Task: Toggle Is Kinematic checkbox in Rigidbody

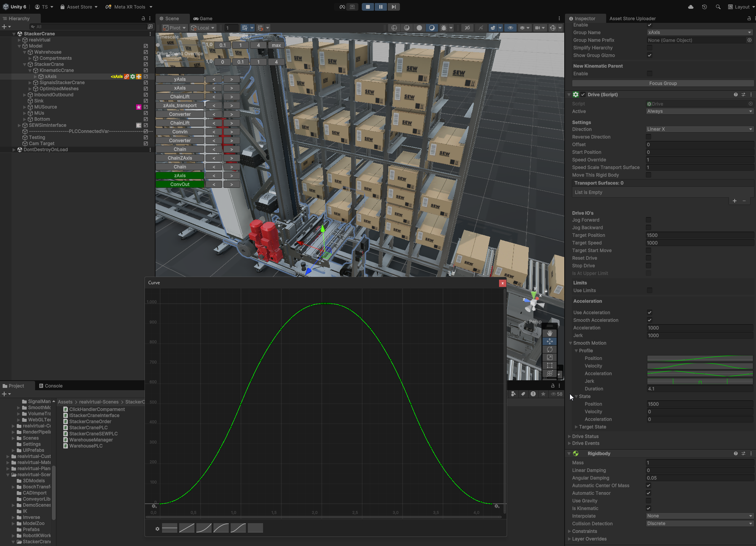Action: coord(648,508)
